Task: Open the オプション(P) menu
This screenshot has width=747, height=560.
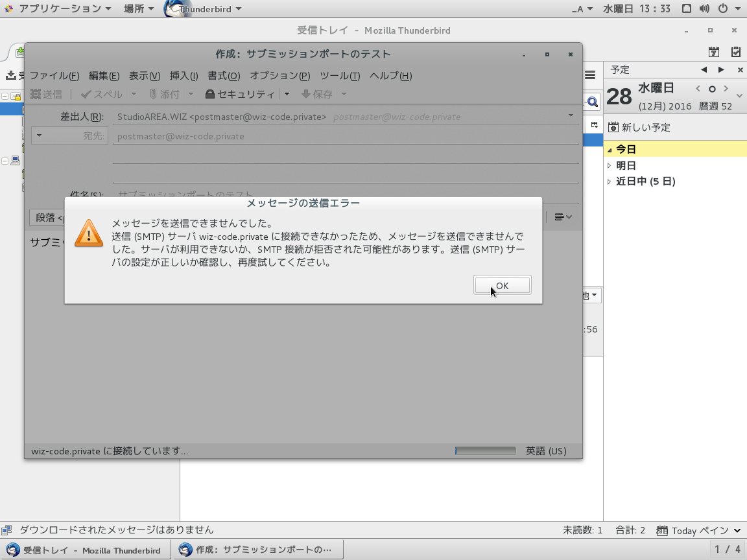Action: coord(280,76)
